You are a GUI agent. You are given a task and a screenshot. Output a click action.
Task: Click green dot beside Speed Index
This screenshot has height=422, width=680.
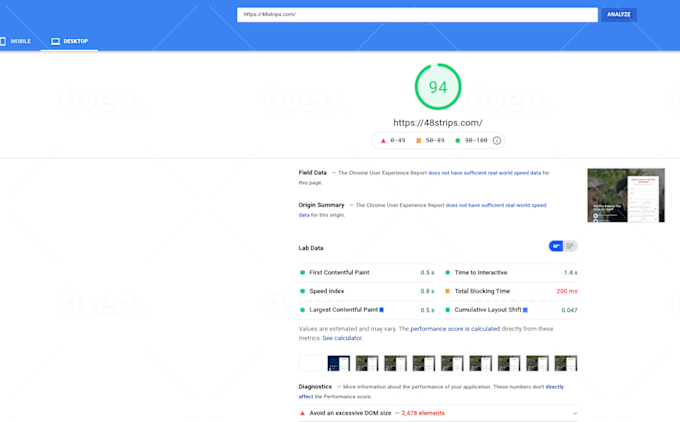tap(302, 291)
